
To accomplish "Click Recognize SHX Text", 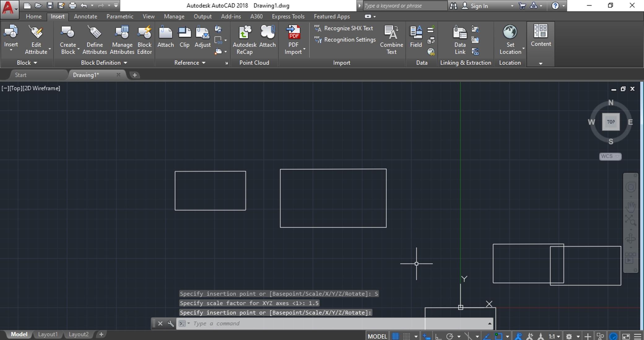I will [344, 28].
